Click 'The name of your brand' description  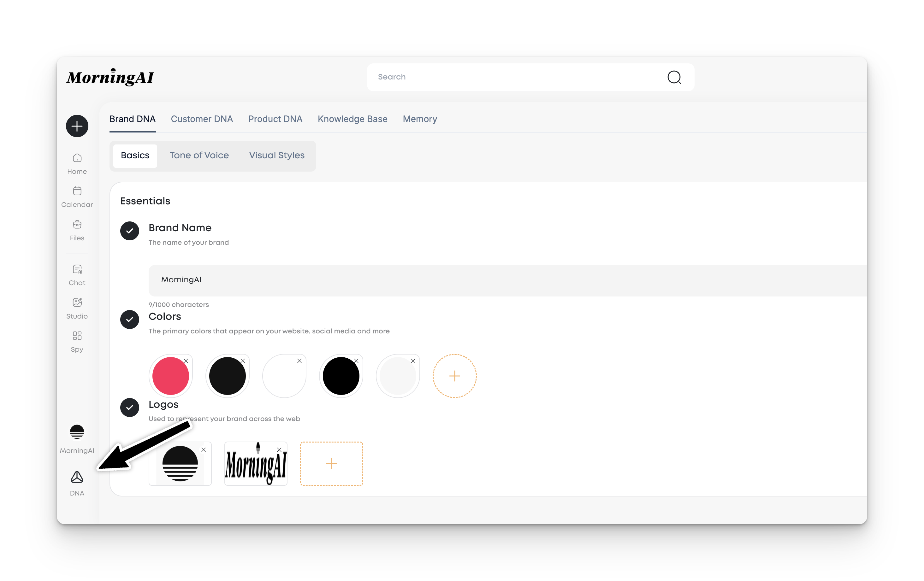(188, 242)
